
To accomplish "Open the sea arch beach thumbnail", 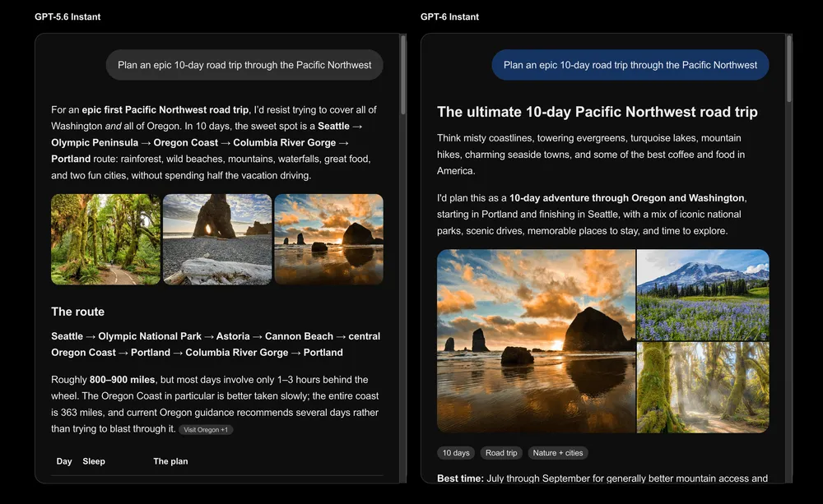I will (217, 239).
